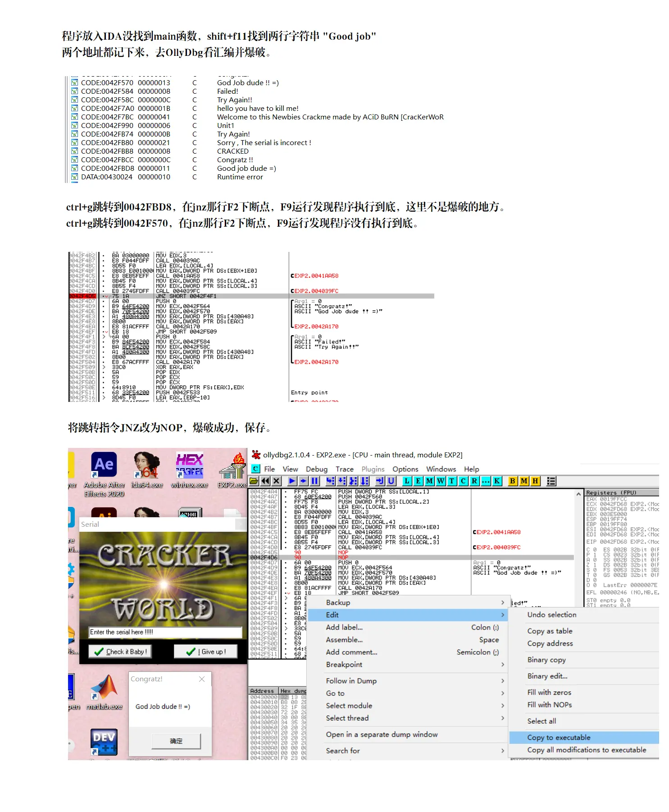Open Search results with the R icon
This screenshot has height=812, width=669.
[474, 481]
